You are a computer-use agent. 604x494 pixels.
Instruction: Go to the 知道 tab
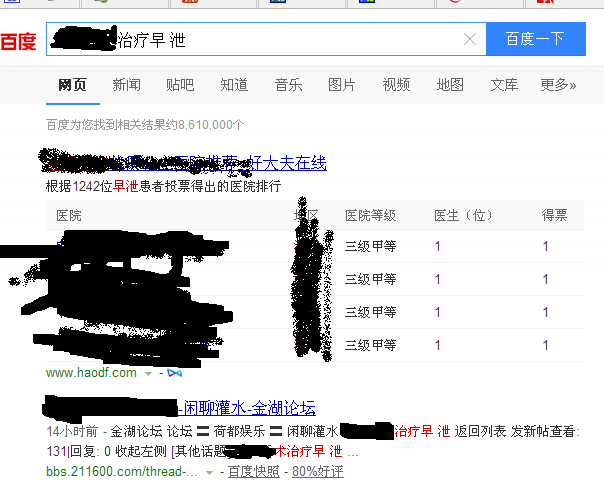pyautogui.click(x=234, y=85)
